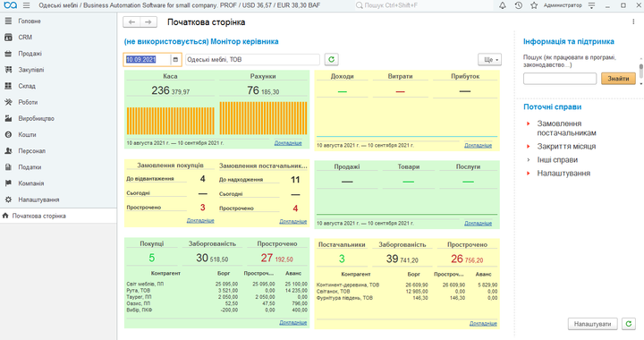Select Виробництво in the left menu
Viewport: 644px width, 340px height.
36,118
